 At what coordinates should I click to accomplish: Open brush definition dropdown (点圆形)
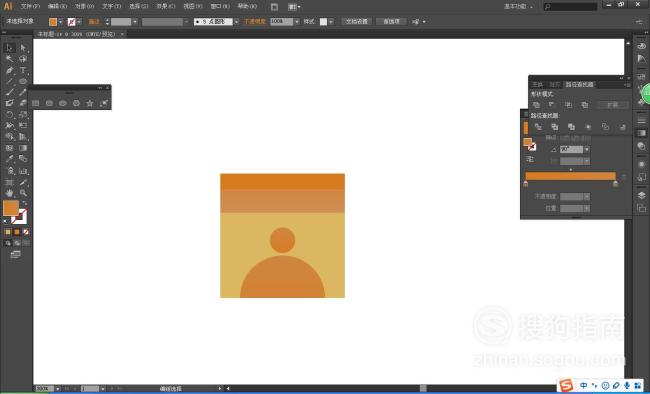236,22
